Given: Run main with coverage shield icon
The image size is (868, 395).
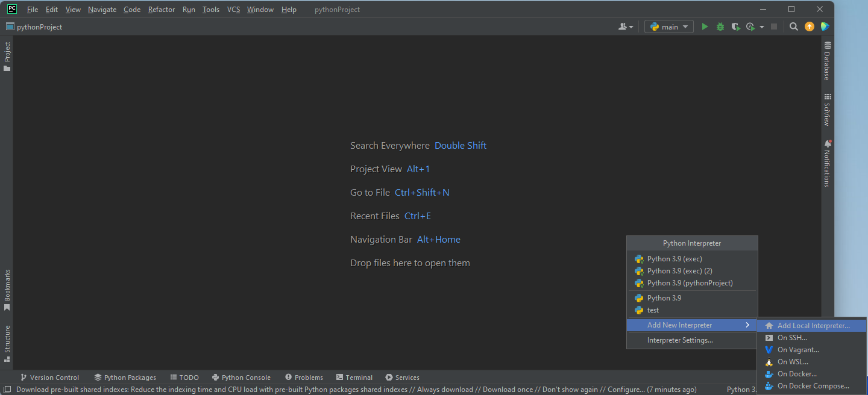Looking at the screenshot, I should 735,26.
